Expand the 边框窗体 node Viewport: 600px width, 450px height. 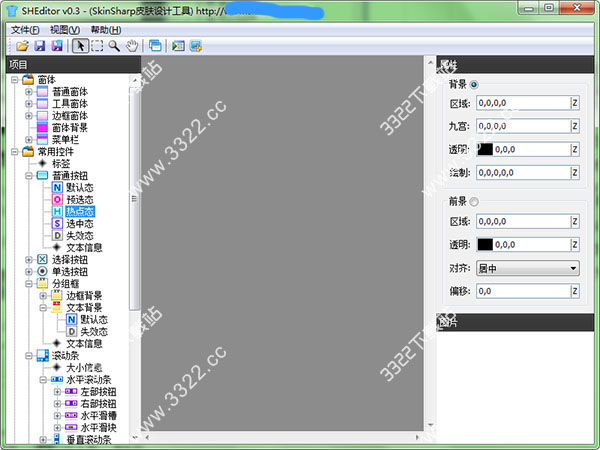[29, 116]
